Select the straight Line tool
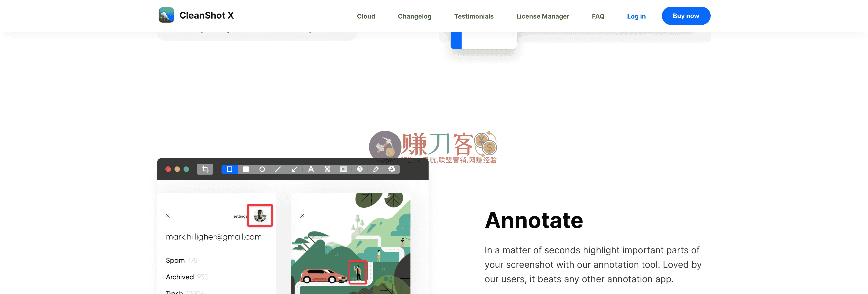 click(x=278, y=169)
